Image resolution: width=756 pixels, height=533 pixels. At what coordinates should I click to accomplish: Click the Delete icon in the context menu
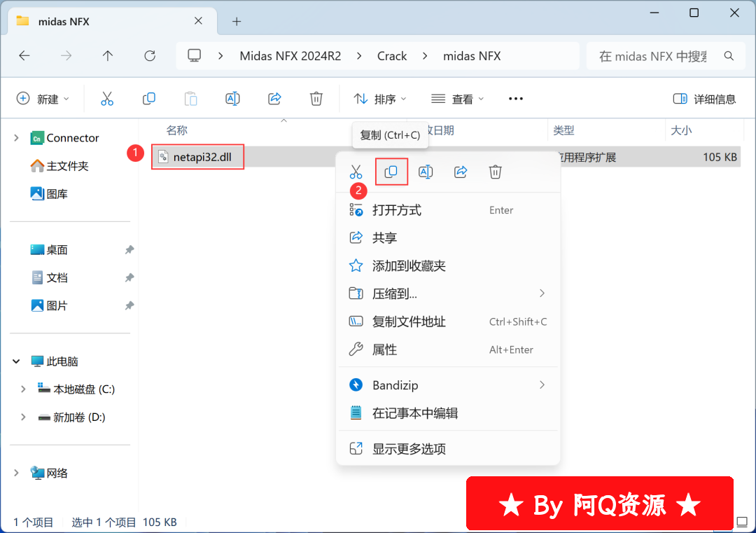click(495, 172)
